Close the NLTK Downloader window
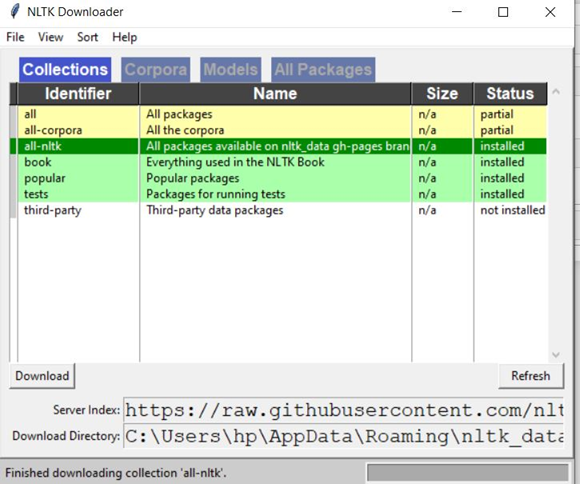580x484 pixels. pos(550,12)
